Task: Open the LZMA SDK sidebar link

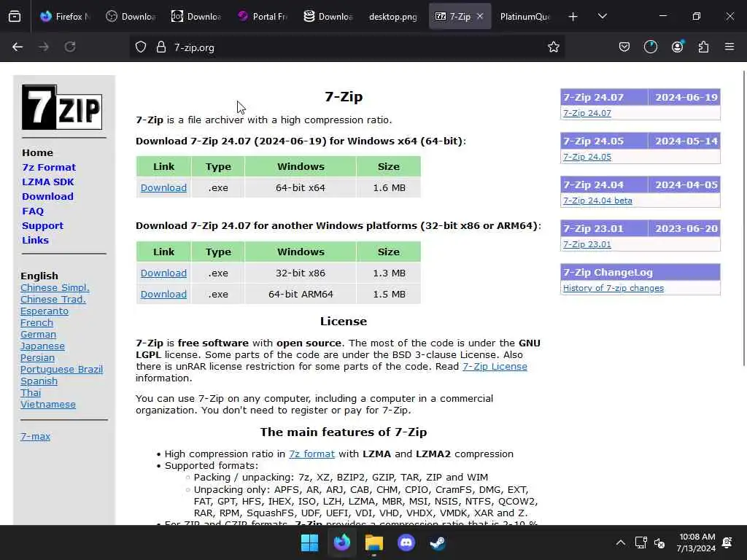Action: [48, 182]
